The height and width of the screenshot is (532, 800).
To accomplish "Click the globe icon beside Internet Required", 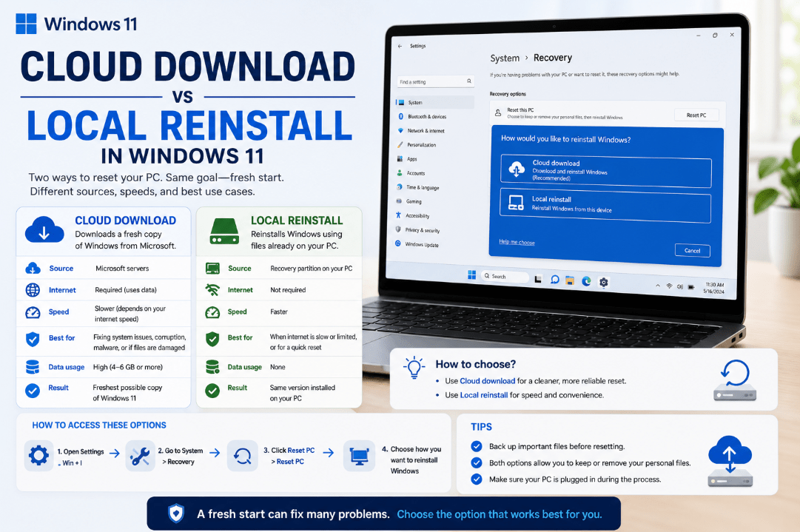I will pos(33,290).
